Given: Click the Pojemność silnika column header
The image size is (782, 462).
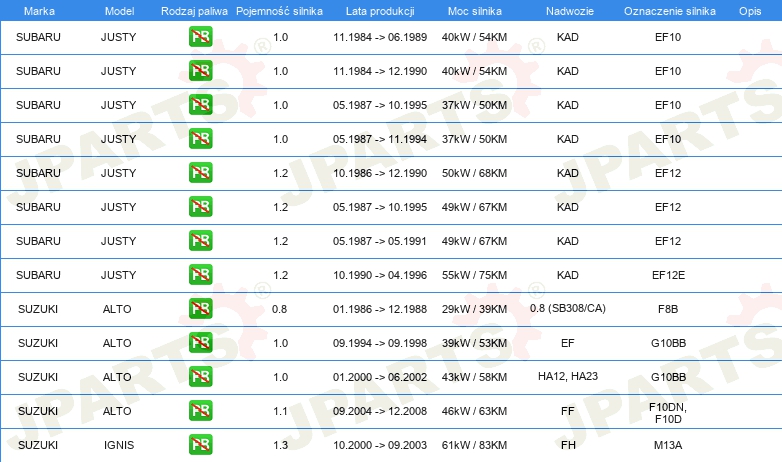Looking at the screenshot, I should 279,11.
